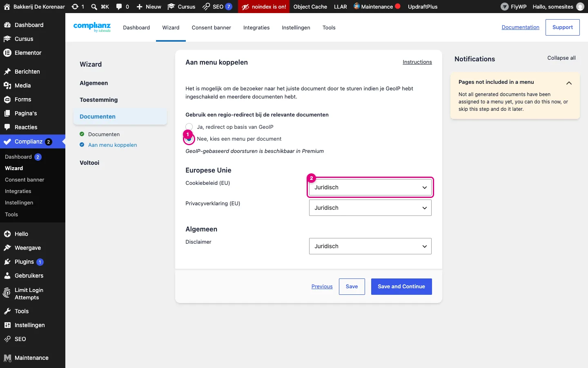Open Media library icon in sidebar
Viewport: 588px width, 368px height.
point(7,85)
